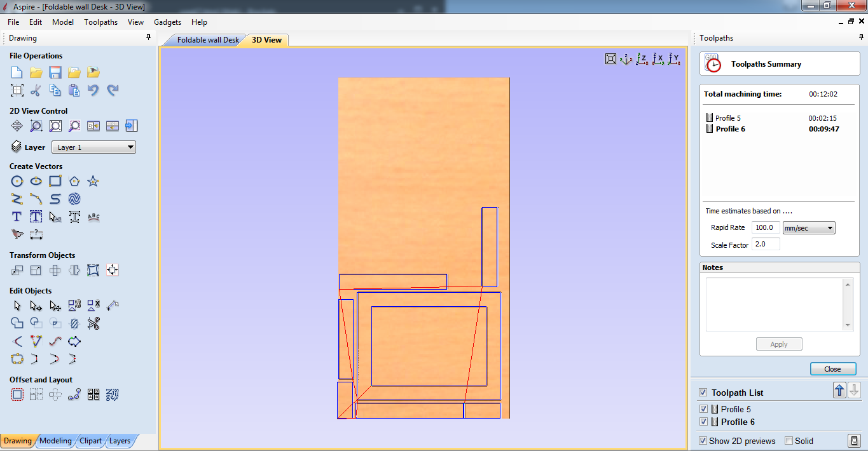The height and width of the screenshot is (451, 868).
Task: Switch to Foldable wall Desk 2D tab
Action: point(208,40)
